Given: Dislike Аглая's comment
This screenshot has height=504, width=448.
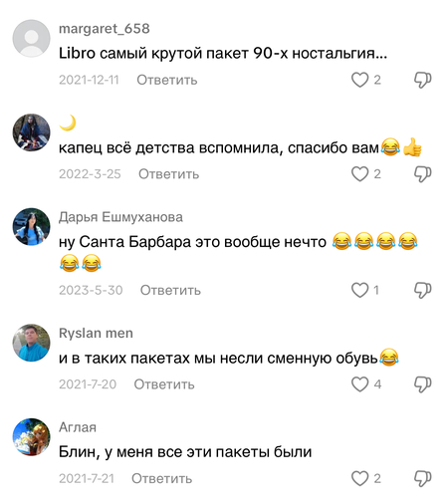Looking at the screenshot, I should (x=422, y=479).
